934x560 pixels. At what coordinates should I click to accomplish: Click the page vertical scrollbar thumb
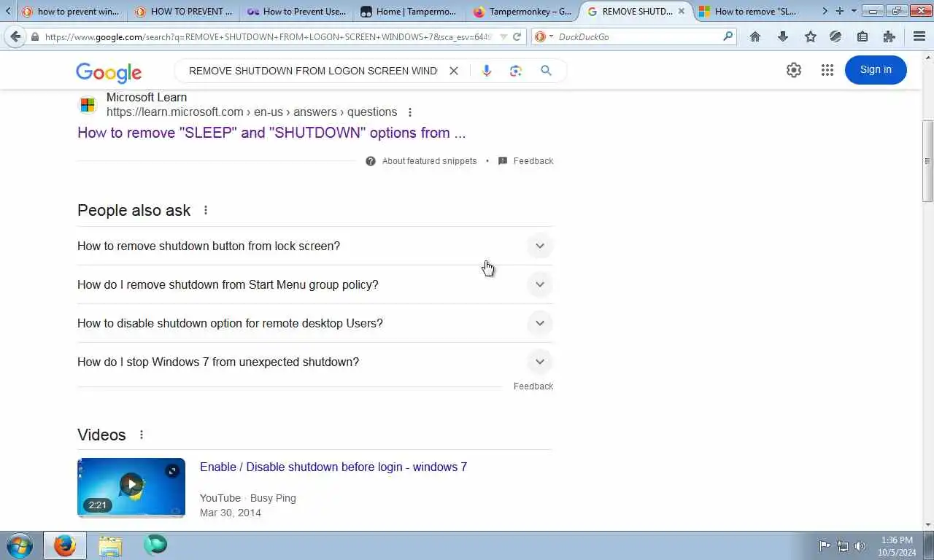point(927,161)
